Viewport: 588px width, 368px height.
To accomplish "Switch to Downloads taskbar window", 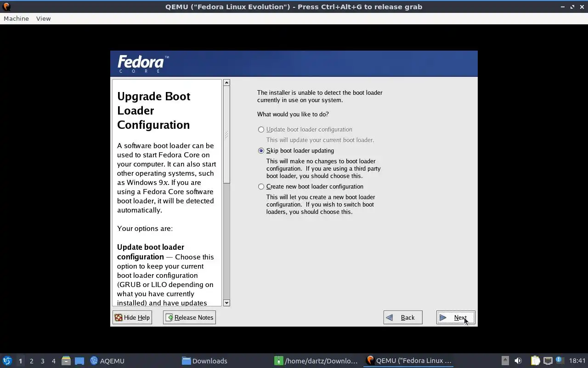I will [x=204, y=361].
